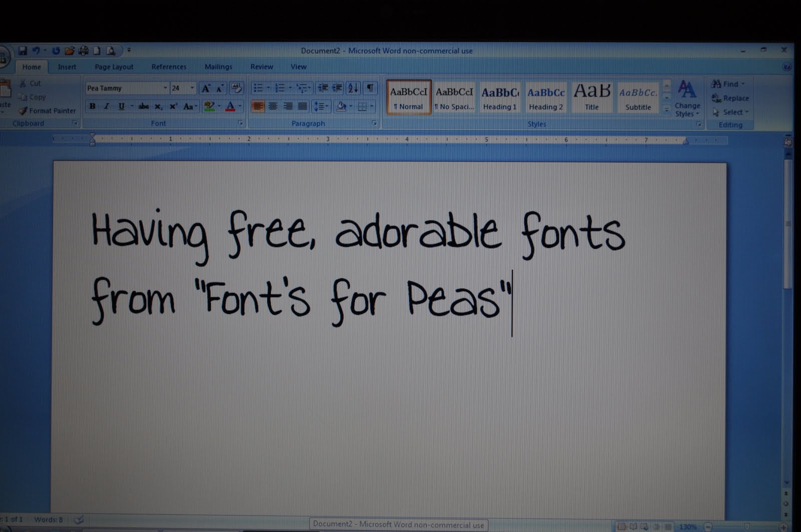Click the Numbering list icon

pos(280,88)
